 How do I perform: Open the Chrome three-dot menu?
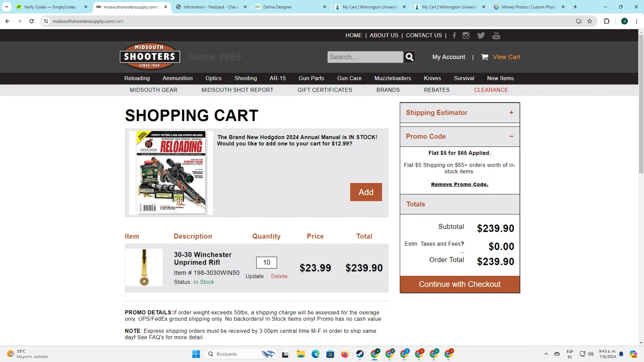click(x=636, y=21)
